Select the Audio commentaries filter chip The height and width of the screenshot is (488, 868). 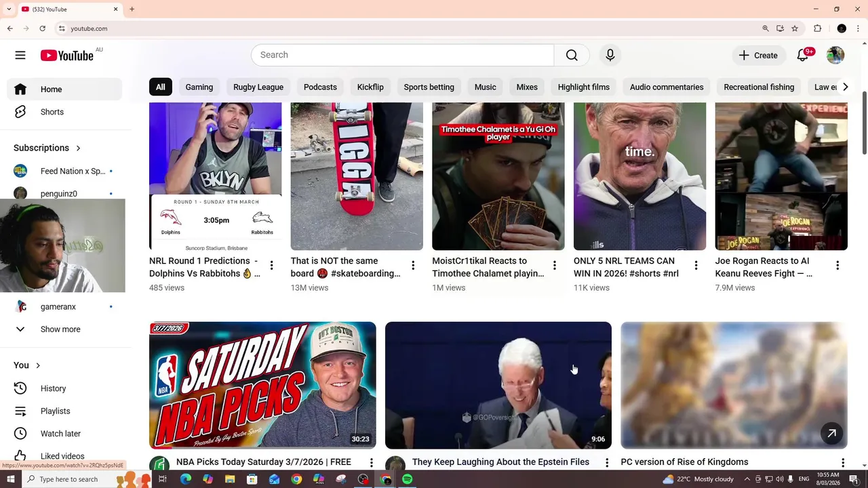point(667,87)
